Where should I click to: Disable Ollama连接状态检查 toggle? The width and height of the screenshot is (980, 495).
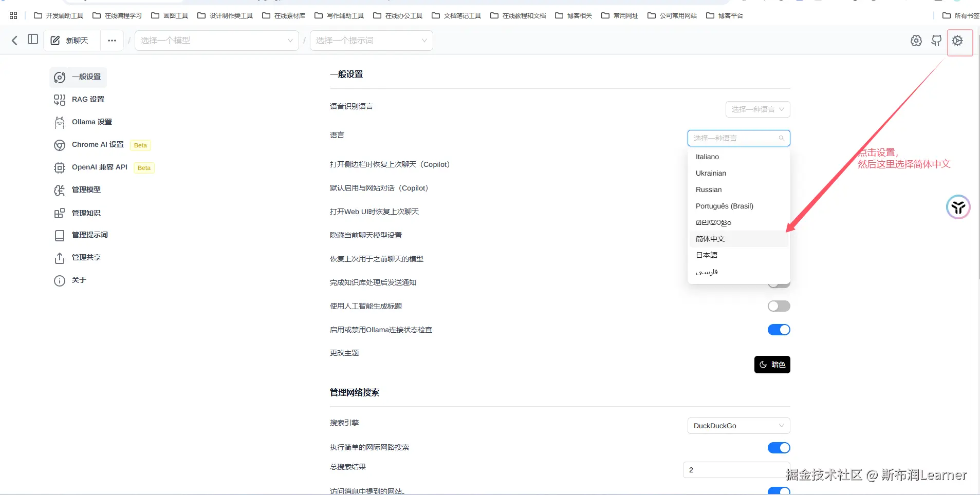(779, 330)
